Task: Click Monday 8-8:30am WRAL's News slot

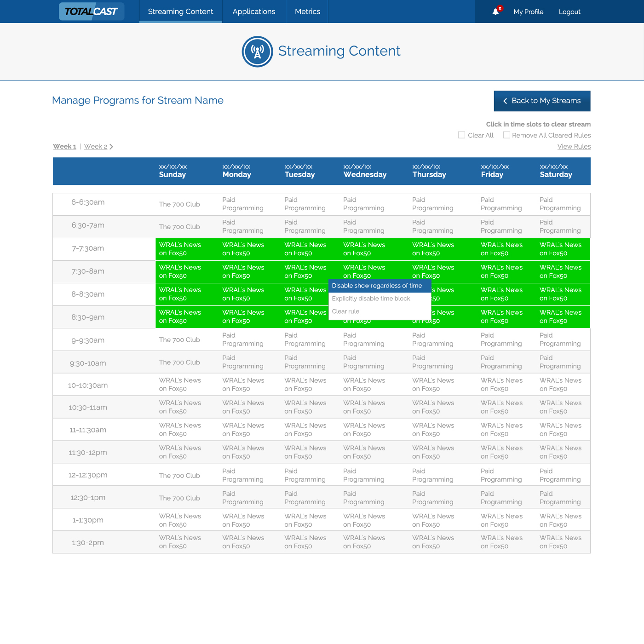Action: click(x=243, y=294)
